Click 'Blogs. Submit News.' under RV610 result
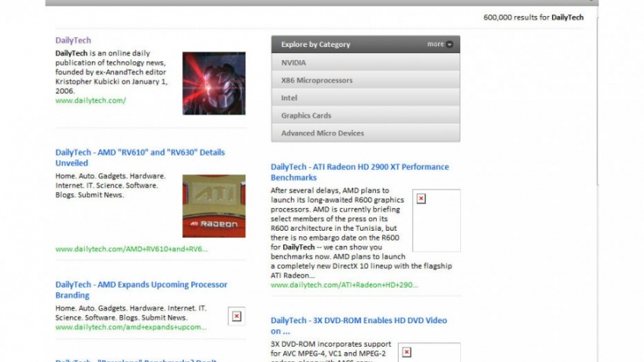Screen dimensions: 644x362 [89, 194]
